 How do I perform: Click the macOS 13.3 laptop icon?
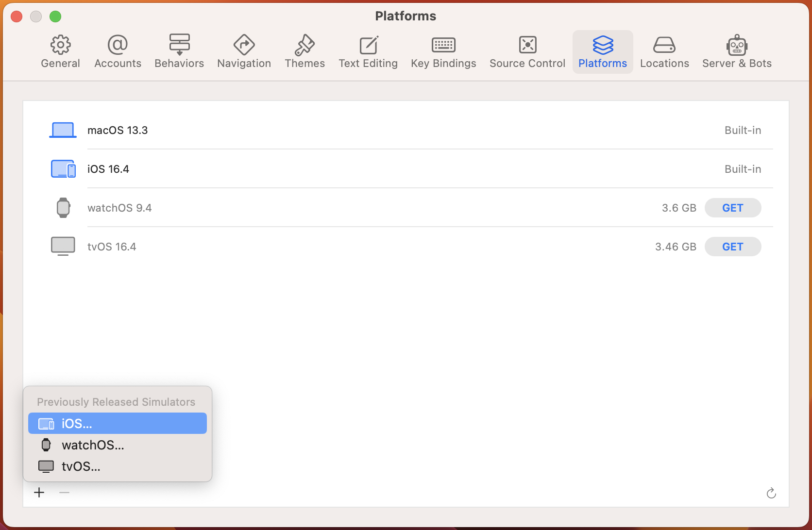point(63,130)
